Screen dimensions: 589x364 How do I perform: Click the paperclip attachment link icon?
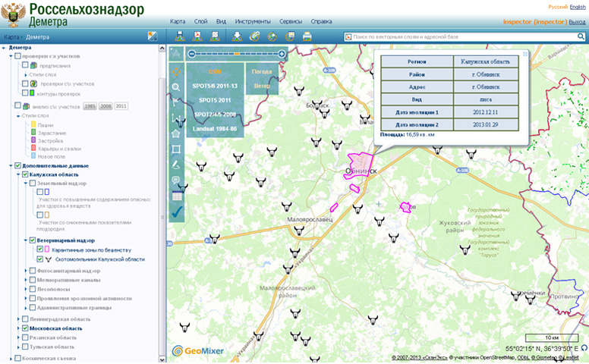(255, 36)
